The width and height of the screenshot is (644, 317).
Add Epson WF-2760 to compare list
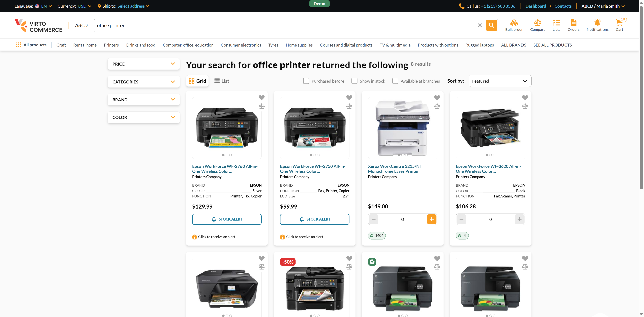pos(261,106)
